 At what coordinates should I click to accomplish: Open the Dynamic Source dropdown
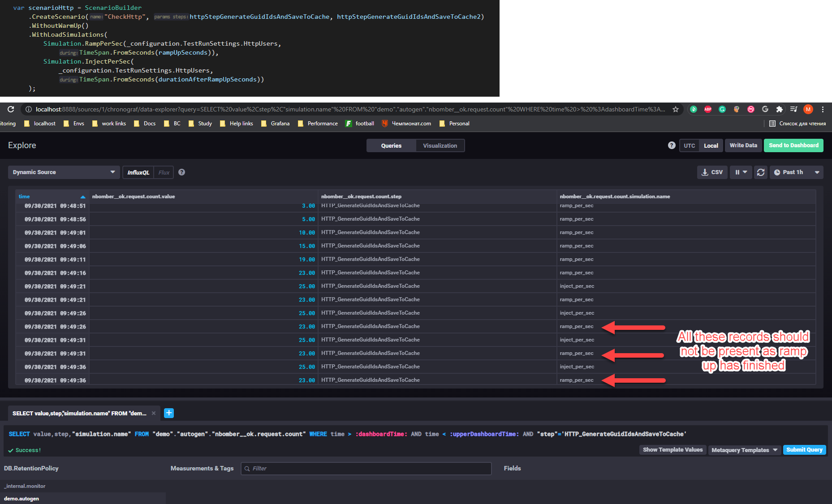tap(64, 172)
